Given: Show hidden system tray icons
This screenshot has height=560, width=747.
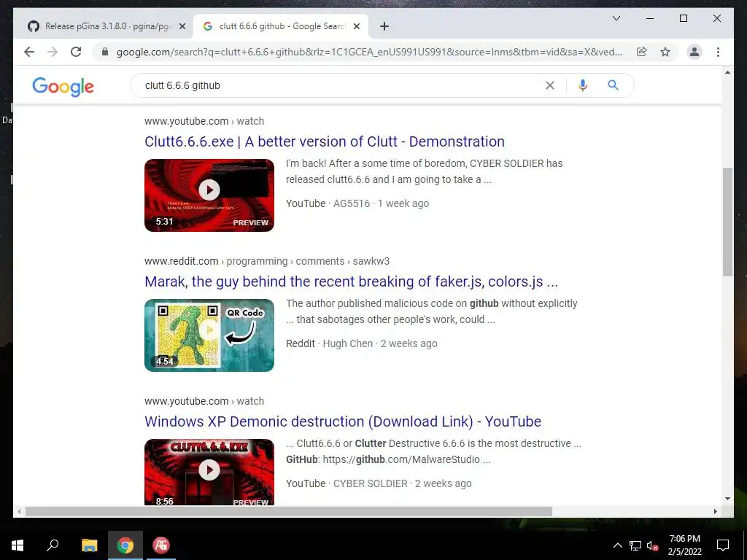Looking at the screenshot, I should [x=617, y=545].
